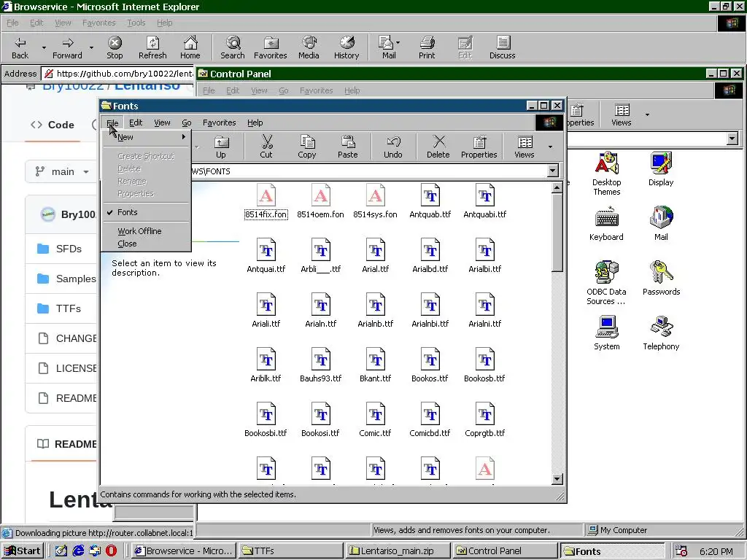Switch to the TTFs taskbar button
The width and height of the screenshot is (747, 560).
click(290, 551)
